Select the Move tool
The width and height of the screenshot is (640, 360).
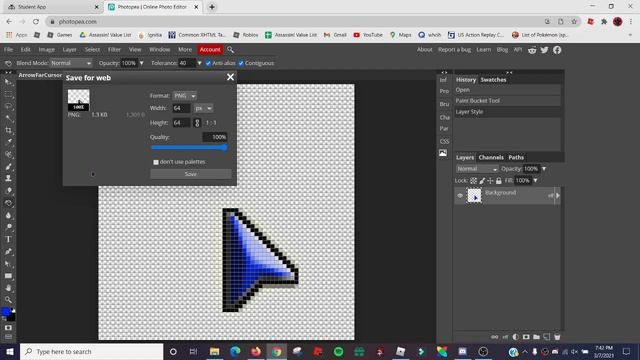[x=8, y=82]
